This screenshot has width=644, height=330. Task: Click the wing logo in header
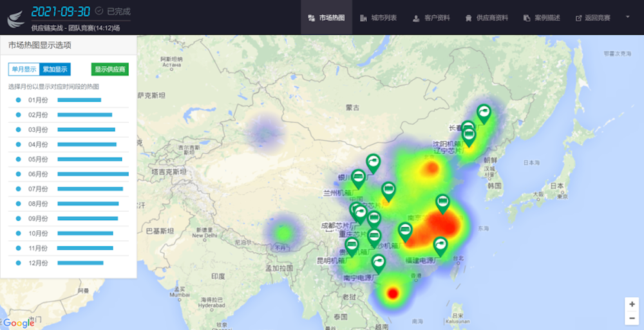(15, 19)
